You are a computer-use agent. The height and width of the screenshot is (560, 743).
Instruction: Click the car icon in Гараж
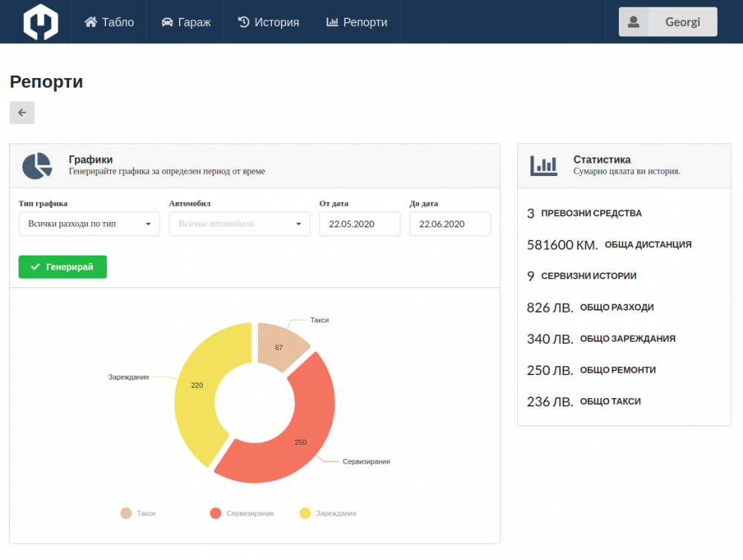[167, 22]
